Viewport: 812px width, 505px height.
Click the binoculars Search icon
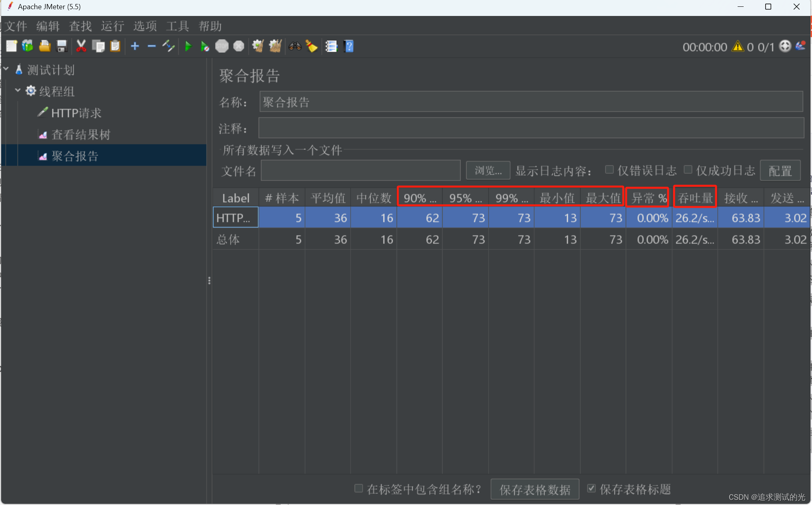[x=295, y=46]
